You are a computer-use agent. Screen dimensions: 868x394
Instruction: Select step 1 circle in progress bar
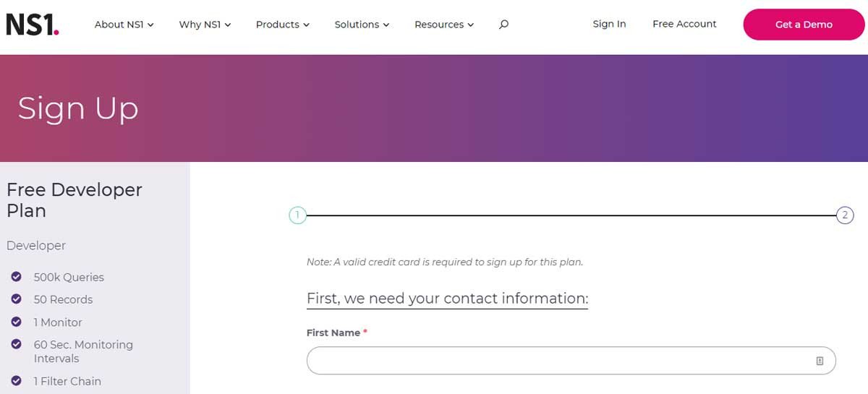tap(297, 215)
